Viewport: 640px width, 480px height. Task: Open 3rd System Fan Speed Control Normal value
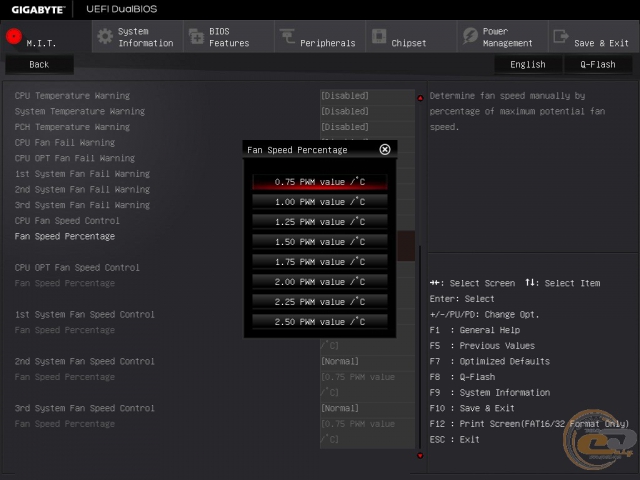[x=367, y=409]
